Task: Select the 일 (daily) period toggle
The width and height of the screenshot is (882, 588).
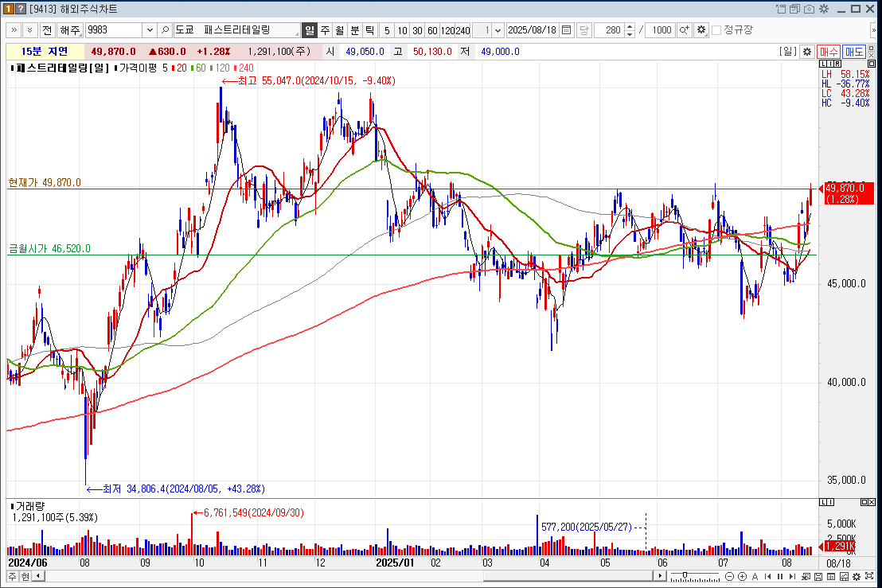Action: click(x=310, y=30)
